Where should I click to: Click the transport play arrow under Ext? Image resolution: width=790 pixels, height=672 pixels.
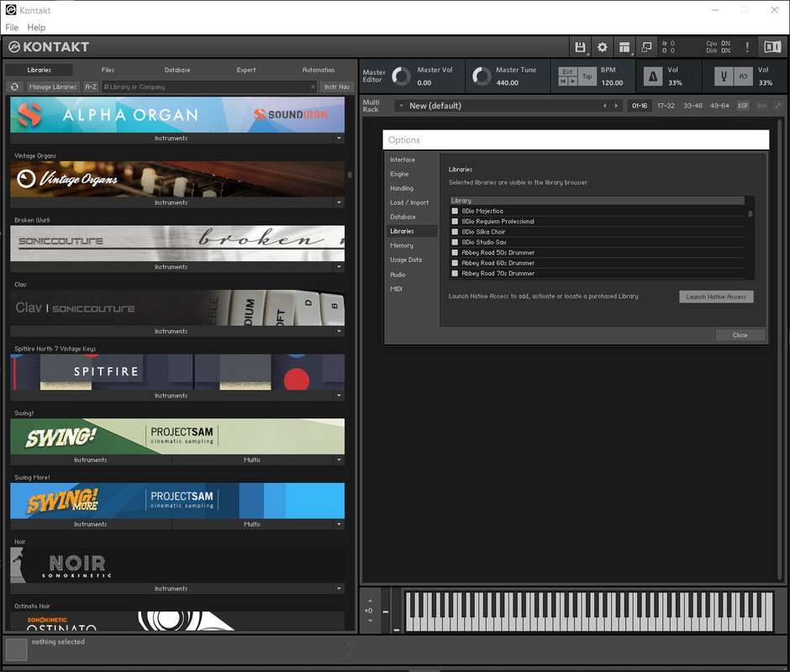pyautogui.click(x=573, y=81)
